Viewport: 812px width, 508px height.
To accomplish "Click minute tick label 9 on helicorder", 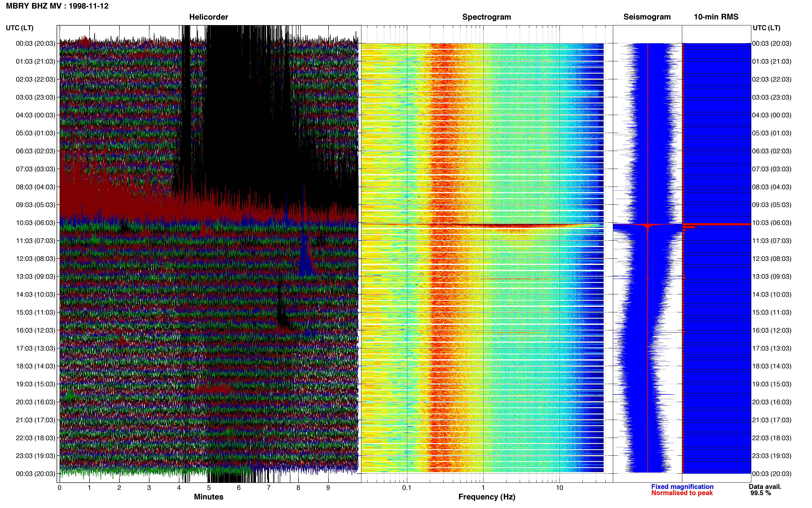I will pyautogui.click(x=328, y=488).
